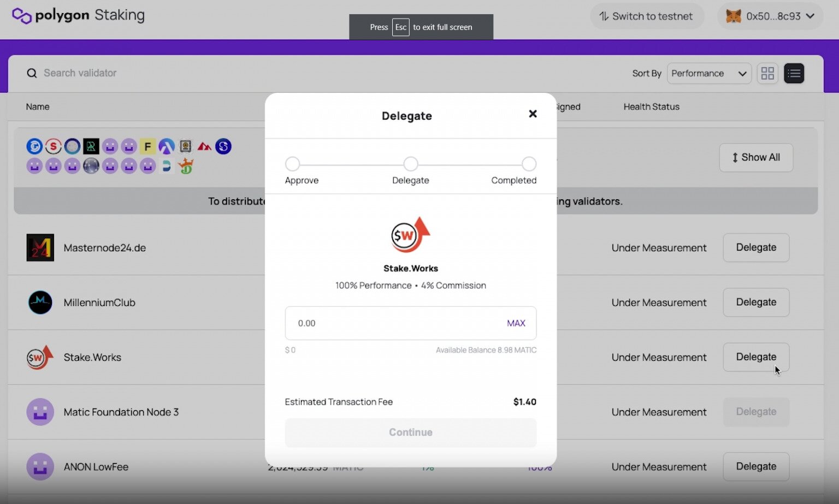839x504 pixels.
Task: Click the ANON LowFee validator avatar
Action: 40,467
